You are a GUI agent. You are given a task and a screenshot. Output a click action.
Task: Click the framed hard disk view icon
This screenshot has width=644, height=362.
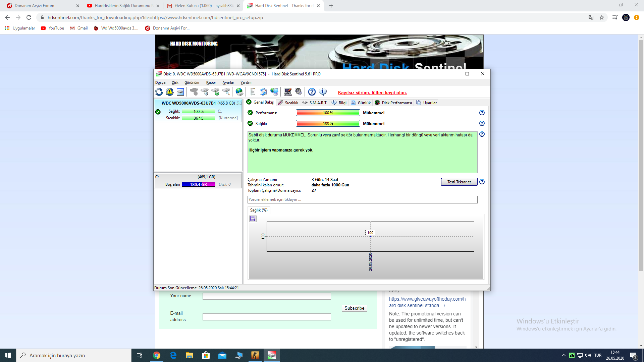pyautogui.click(x=180, y=92)
